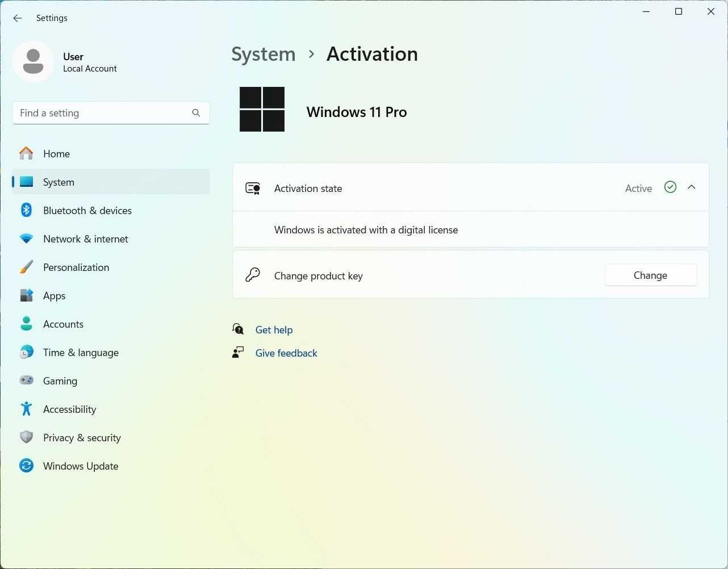This screenshot has height=569, width=728.
Task: Click the Activation state certificate icon
Action: click(253, 189)
